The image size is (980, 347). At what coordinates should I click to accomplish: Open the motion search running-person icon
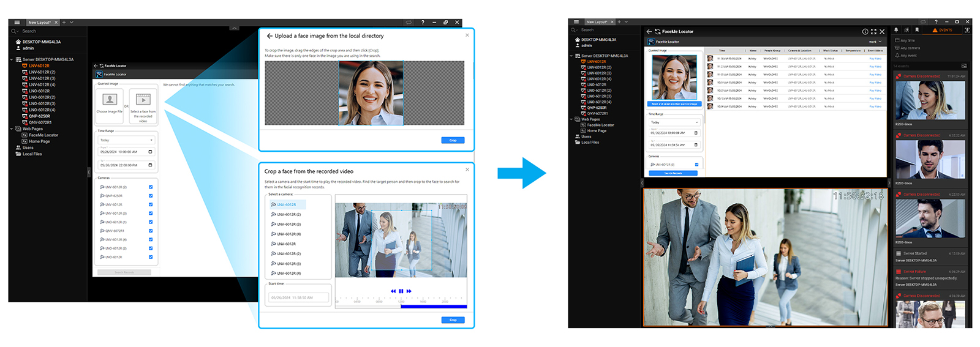pos(907,30)
